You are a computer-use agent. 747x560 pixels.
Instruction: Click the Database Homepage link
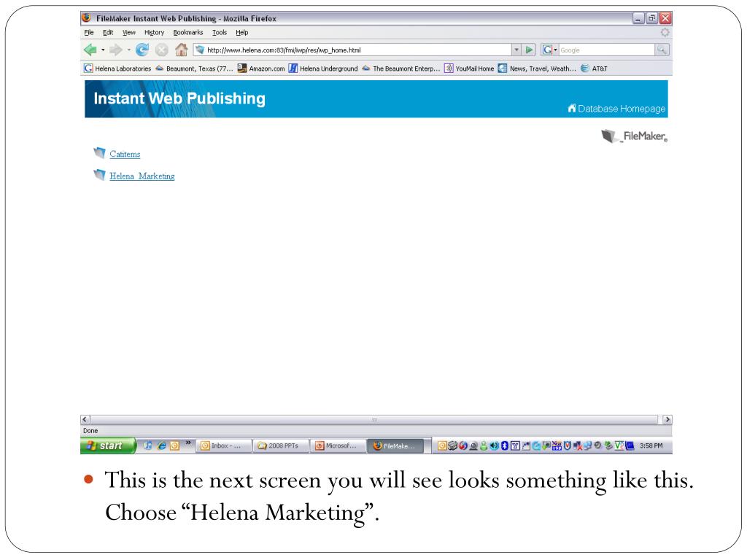(617, 109)
